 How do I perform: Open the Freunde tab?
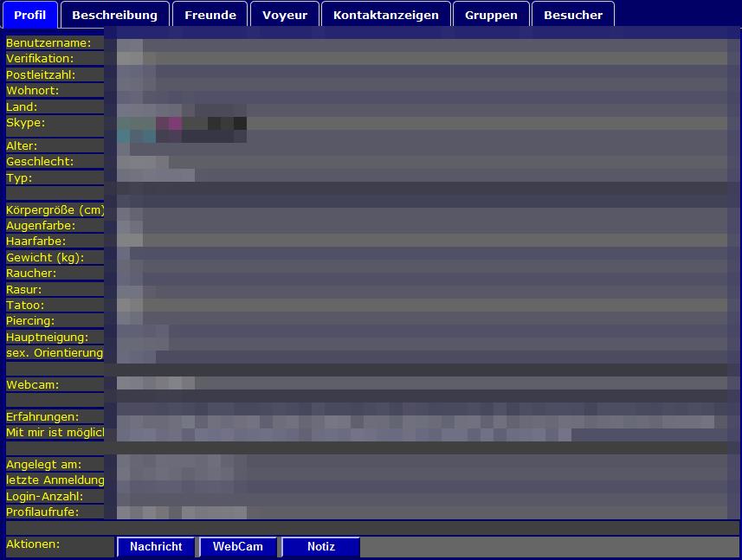point(210,15)
